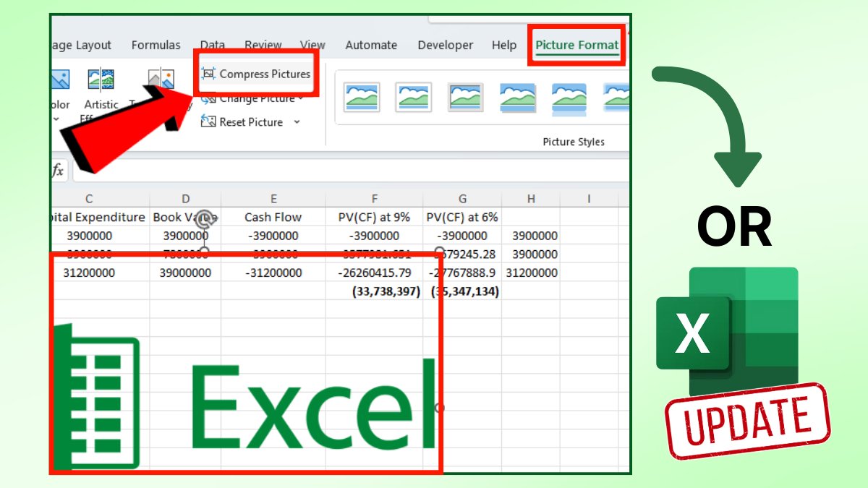Select column header G
This screenshot has width=868, height=488.
coord(462,199)
